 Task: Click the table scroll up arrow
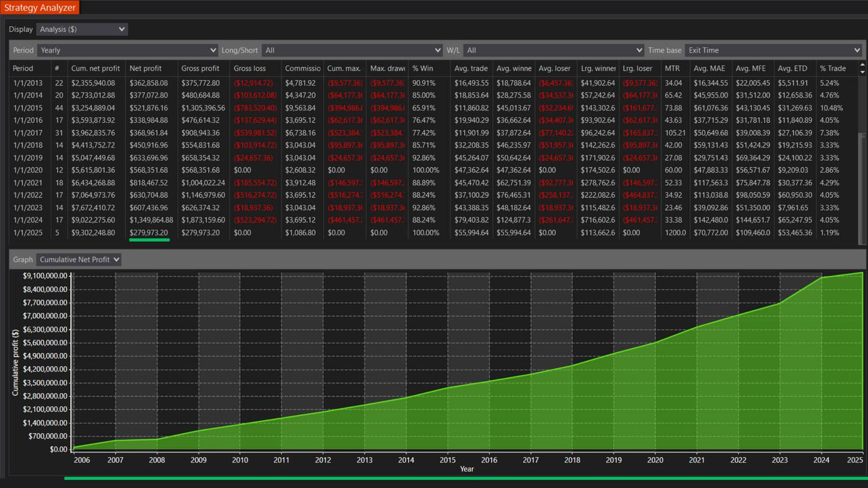coord(863,65)
